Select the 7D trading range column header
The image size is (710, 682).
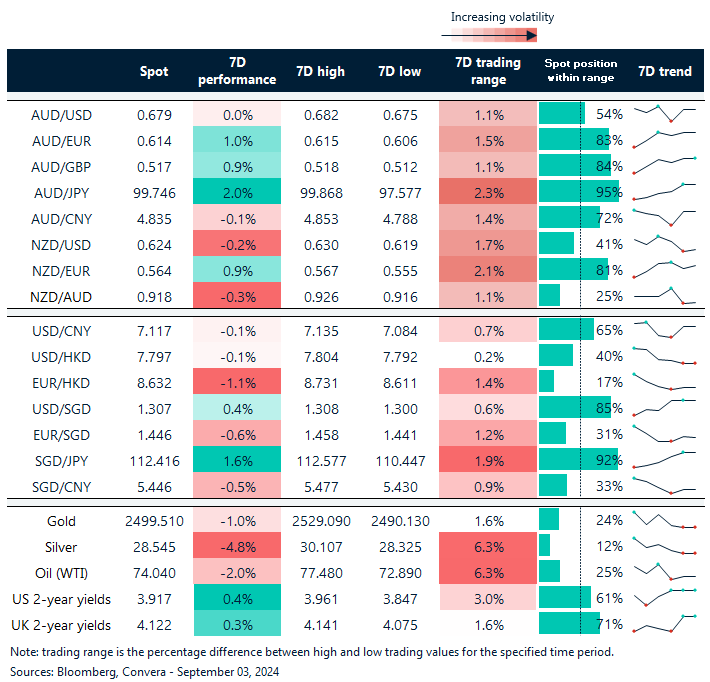point(487,71)
